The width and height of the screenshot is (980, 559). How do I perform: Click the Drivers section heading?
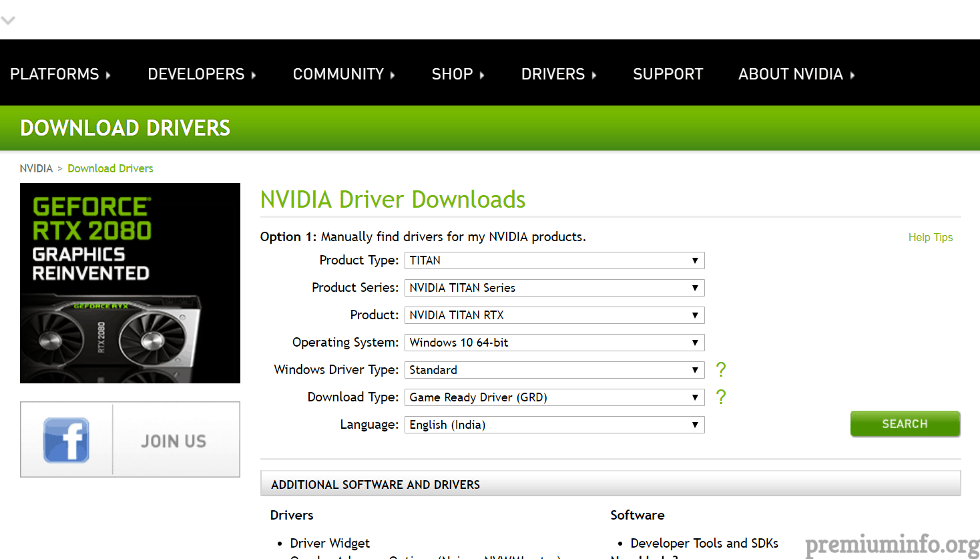pos(292,515)
